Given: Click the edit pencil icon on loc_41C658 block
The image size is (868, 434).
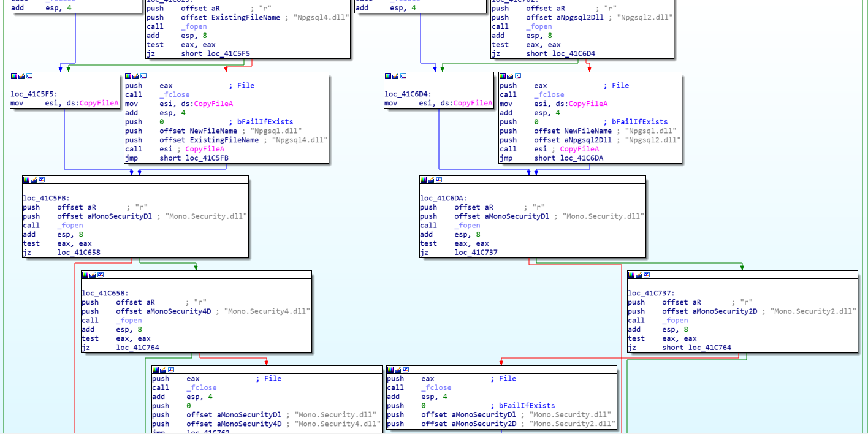Looking at the screenshot, I should (93, 275).
